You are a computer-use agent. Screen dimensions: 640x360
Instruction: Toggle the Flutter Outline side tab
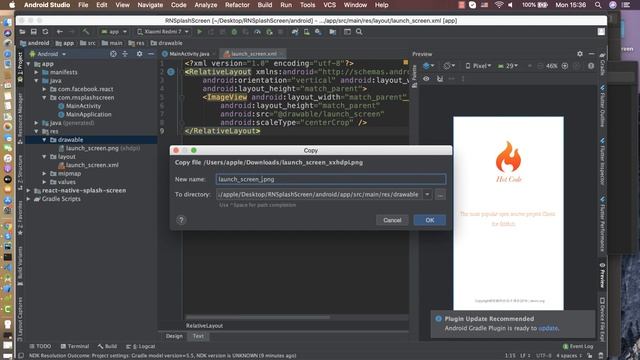tap(602, 106)
